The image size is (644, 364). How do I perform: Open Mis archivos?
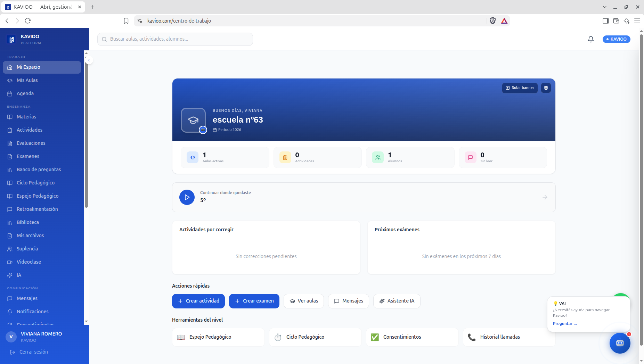pos(42,235)
